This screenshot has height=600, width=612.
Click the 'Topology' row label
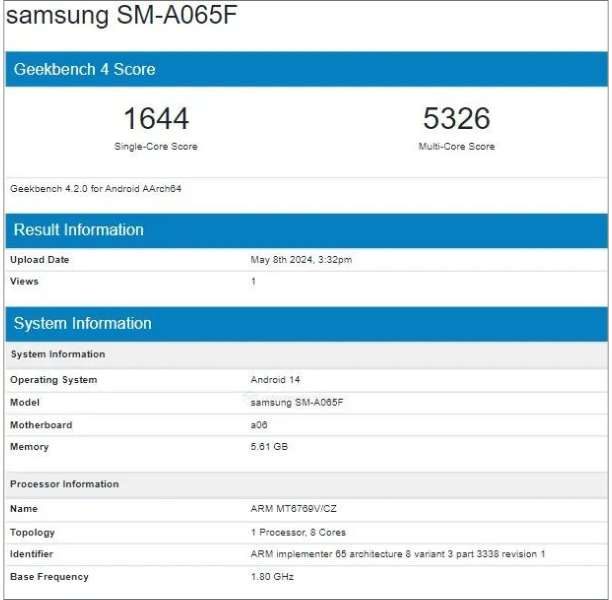point(32,532)
